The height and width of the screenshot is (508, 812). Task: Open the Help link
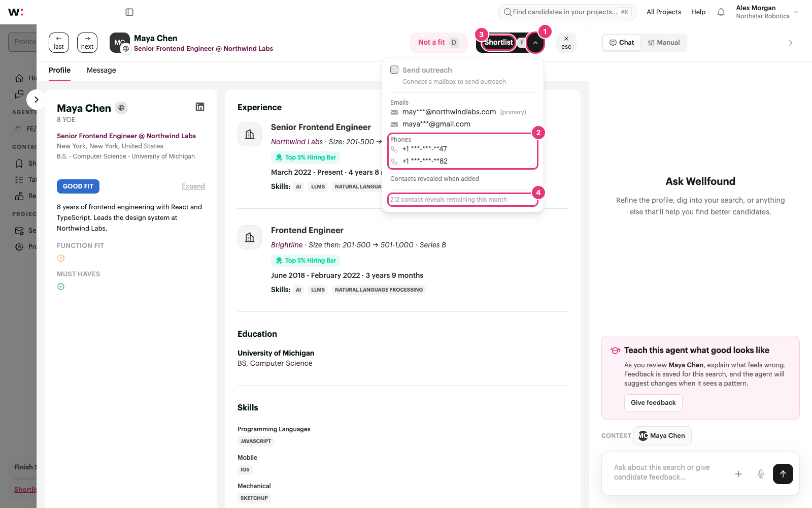(x=698, y=12)
